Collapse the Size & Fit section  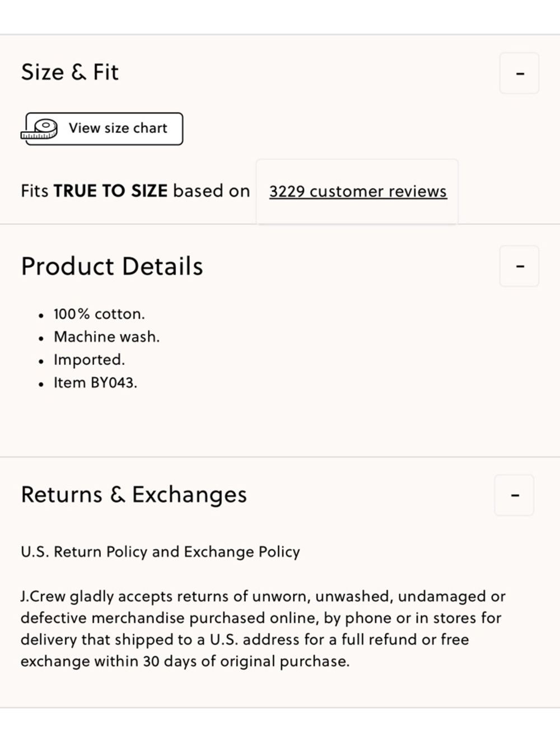tap(519, 73)
